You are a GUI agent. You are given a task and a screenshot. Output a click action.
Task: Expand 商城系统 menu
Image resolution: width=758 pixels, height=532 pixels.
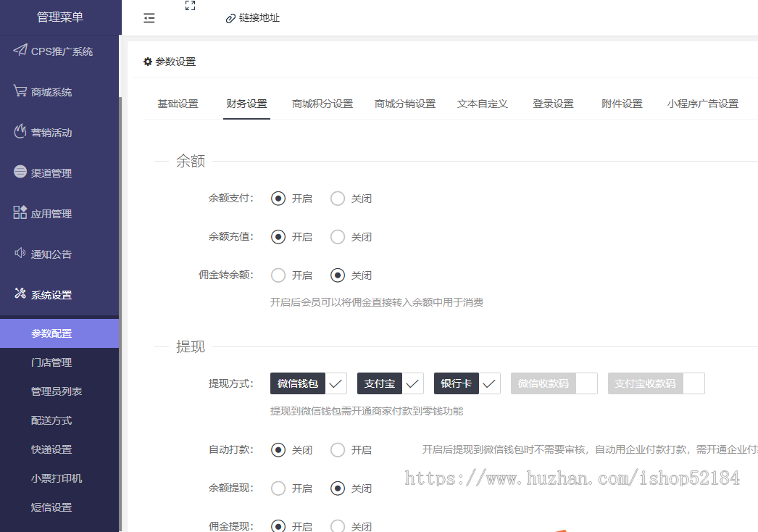[x=59, y=91]
